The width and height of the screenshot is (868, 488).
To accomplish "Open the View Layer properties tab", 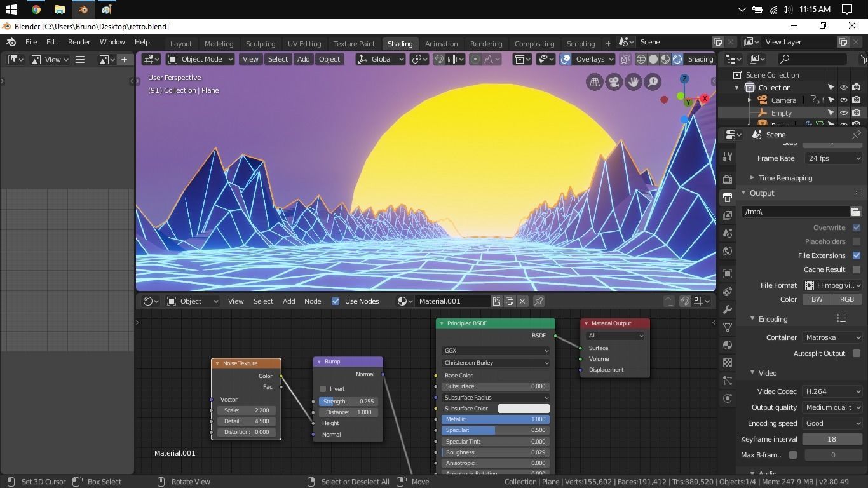I will click(728, 215).
